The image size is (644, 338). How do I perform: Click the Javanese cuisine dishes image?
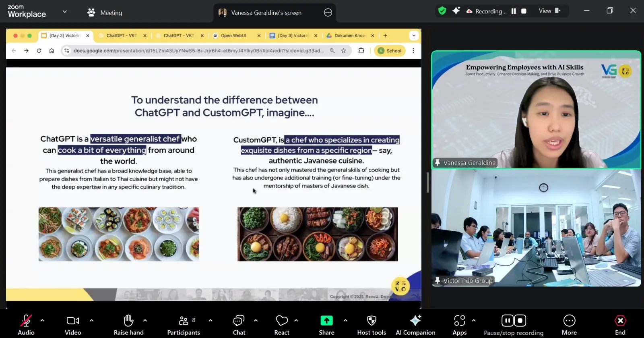tap(318, 234)
